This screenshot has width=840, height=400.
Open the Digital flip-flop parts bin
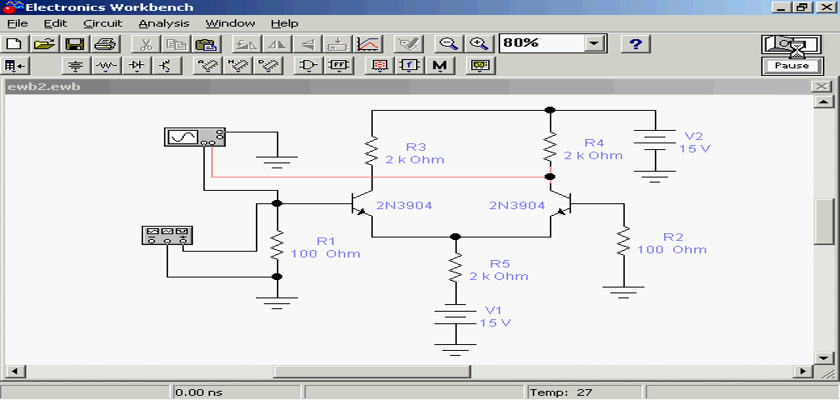(338, 66)
